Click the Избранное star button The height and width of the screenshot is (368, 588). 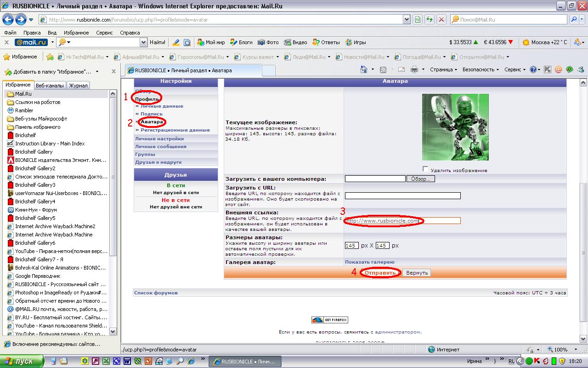(20, 57)
